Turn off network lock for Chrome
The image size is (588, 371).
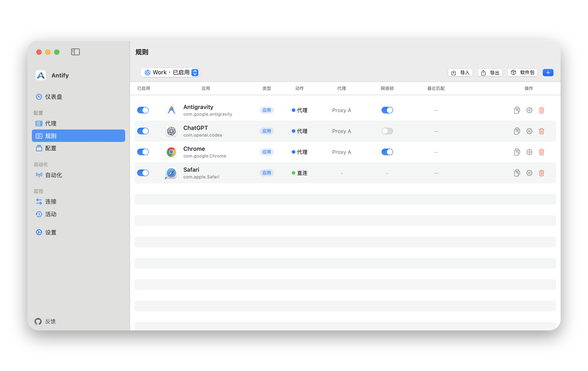point(387,152)
